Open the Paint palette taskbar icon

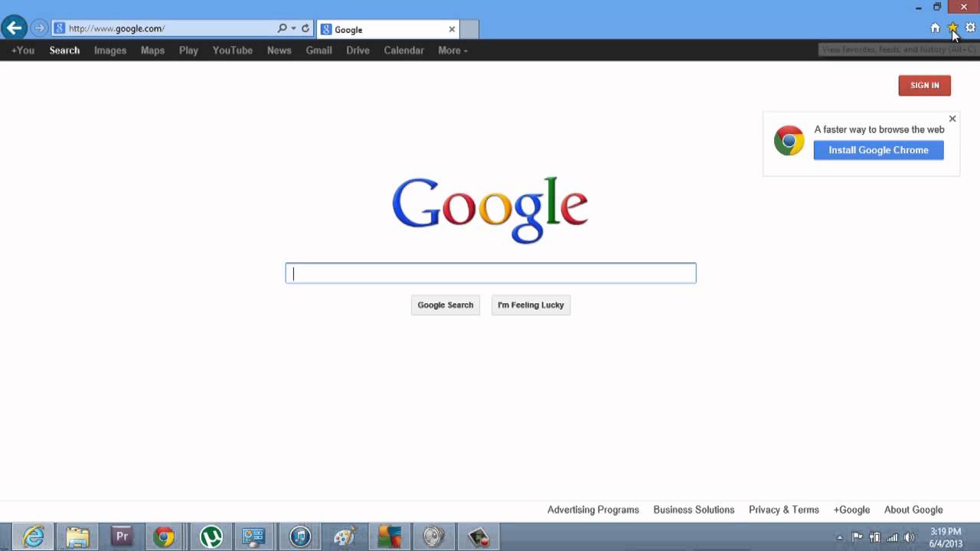click(x=345, y=537)
